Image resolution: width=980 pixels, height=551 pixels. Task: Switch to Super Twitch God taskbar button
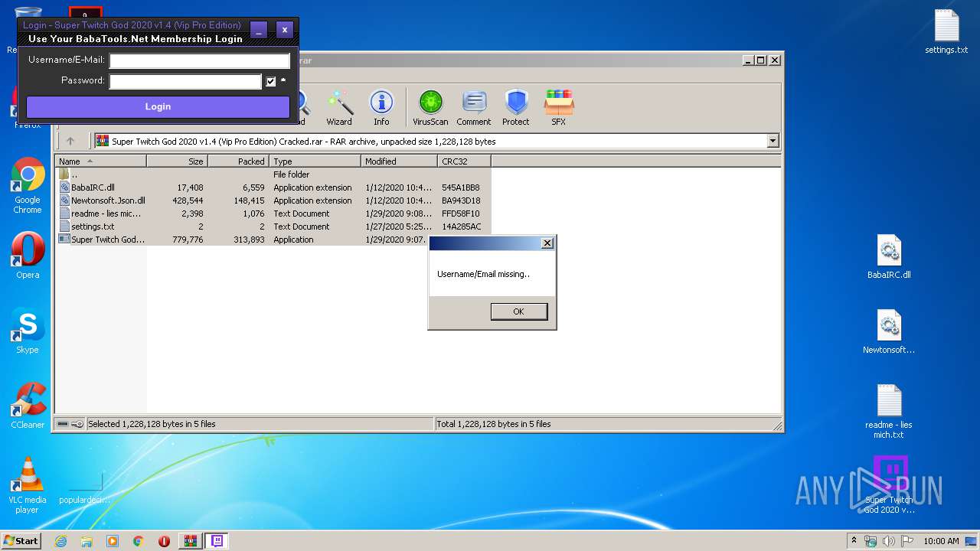217,541
